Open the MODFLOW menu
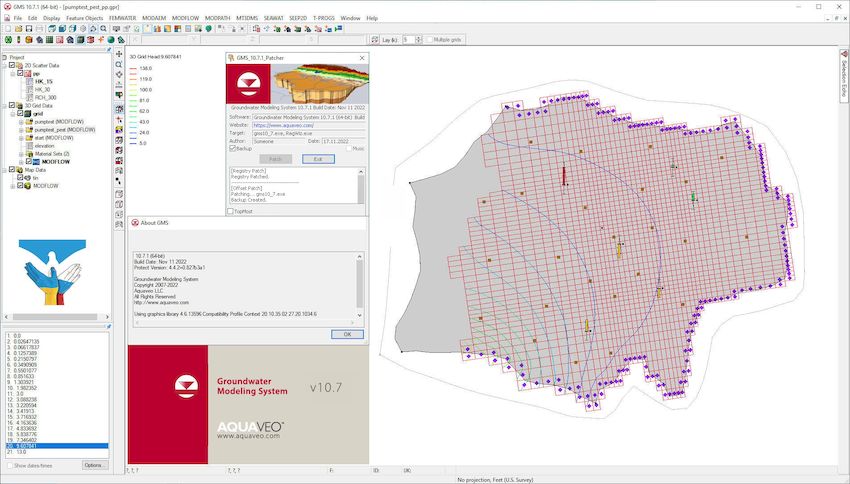The width and height of the screenshot is (850, 484). [x=186, y=18]
